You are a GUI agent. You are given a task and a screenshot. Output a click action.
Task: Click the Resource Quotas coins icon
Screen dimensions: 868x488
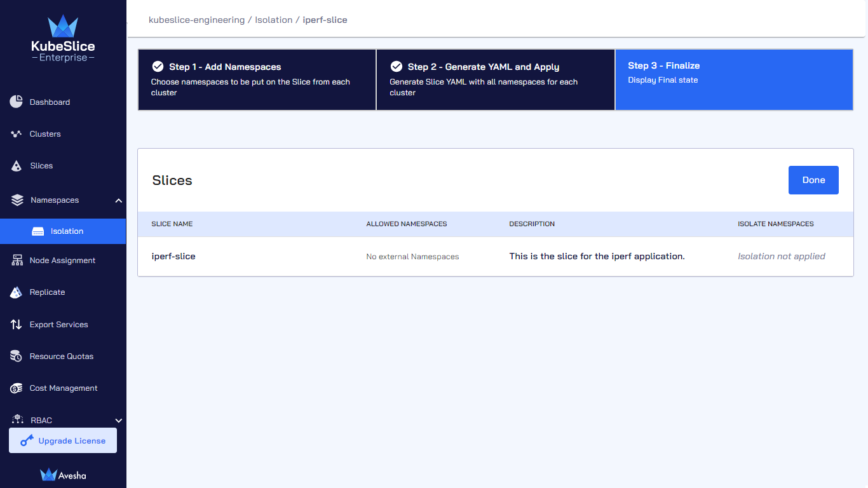pyautogui.click(x=17, y=356)
